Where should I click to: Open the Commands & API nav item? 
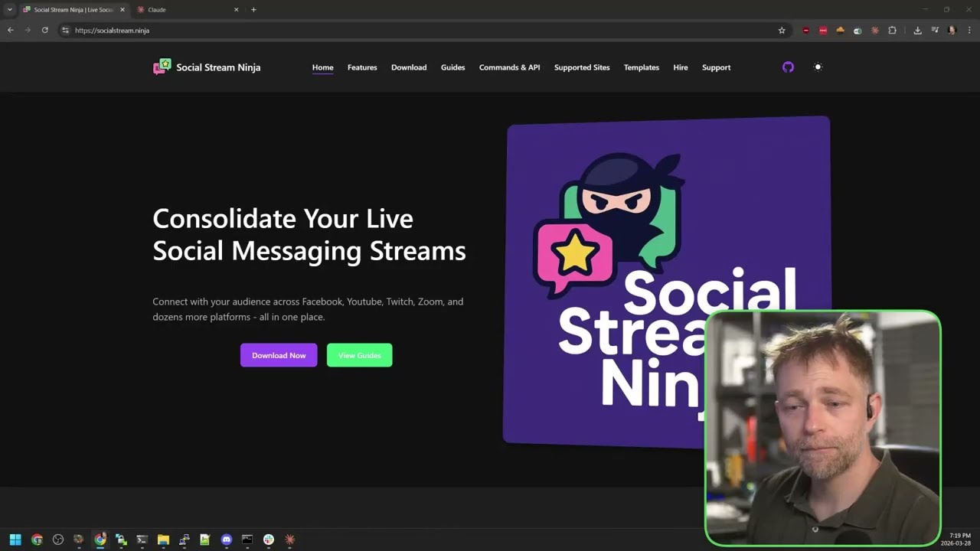(509, 67)
